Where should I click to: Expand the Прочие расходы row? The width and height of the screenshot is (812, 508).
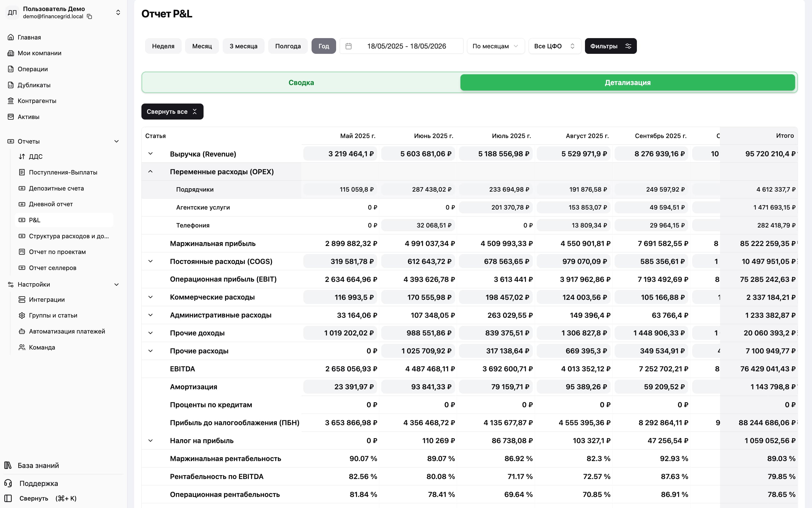pos(151,351)
